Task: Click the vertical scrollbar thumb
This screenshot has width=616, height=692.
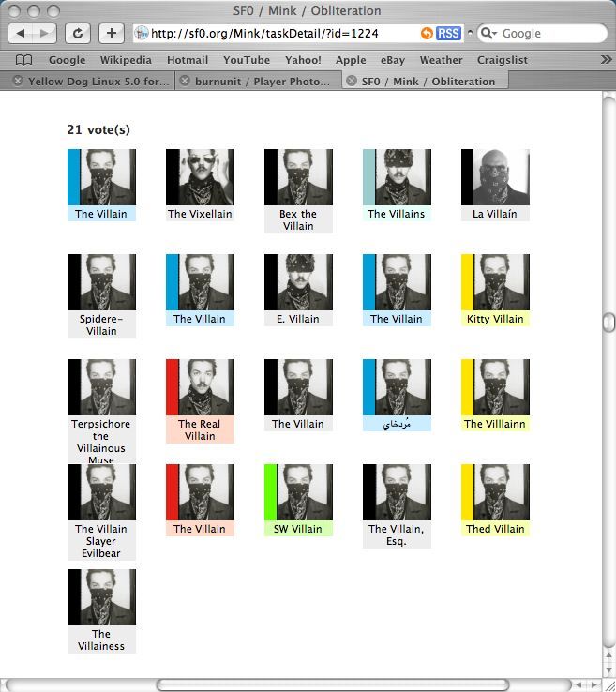Action: (x=608, y=323)
